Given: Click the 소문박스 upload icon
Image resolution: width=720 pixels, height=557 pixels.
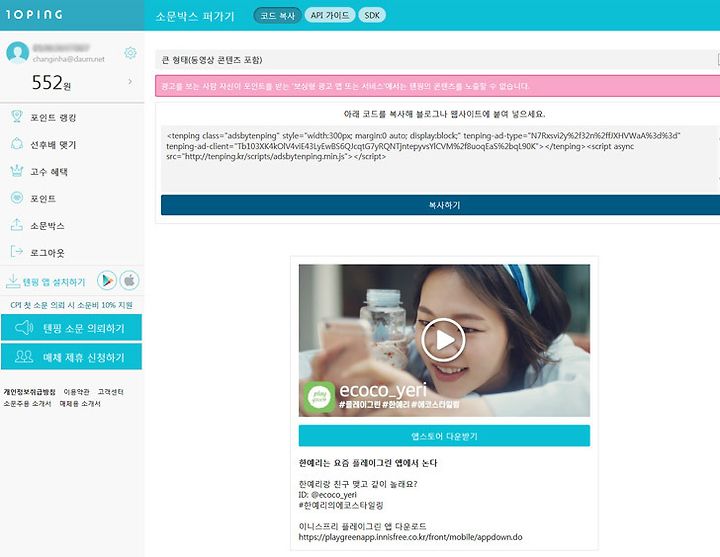Looking at the screenshot, I should [17, 225].
